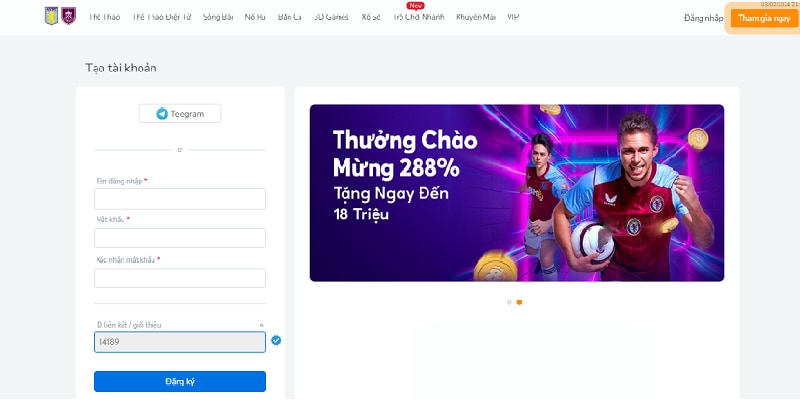Click the red New badge
Screen dimensions: 800x400
click(x=415, y=6)
